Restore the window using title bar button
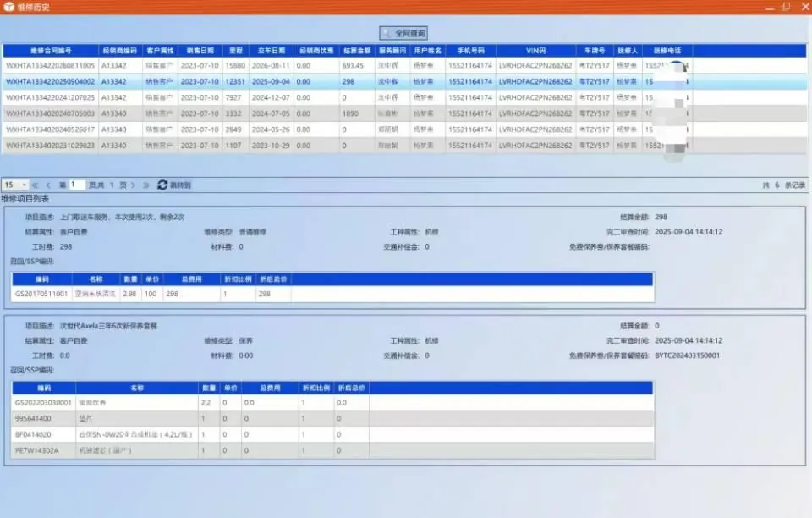Image resolution: width=812 pixels, height=518 pixels. [786, 7]
